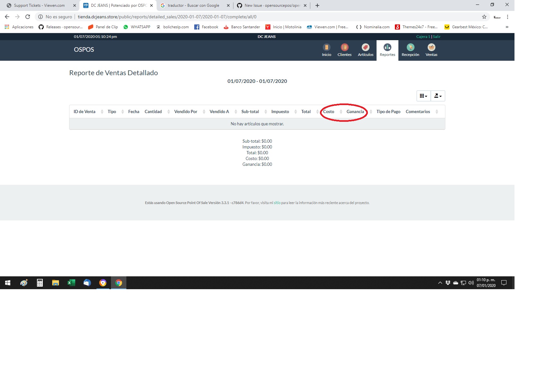This screenshot has height=392, width=546.
Task: Open the Ventas basket icon
Action: (x=431, y=47)
